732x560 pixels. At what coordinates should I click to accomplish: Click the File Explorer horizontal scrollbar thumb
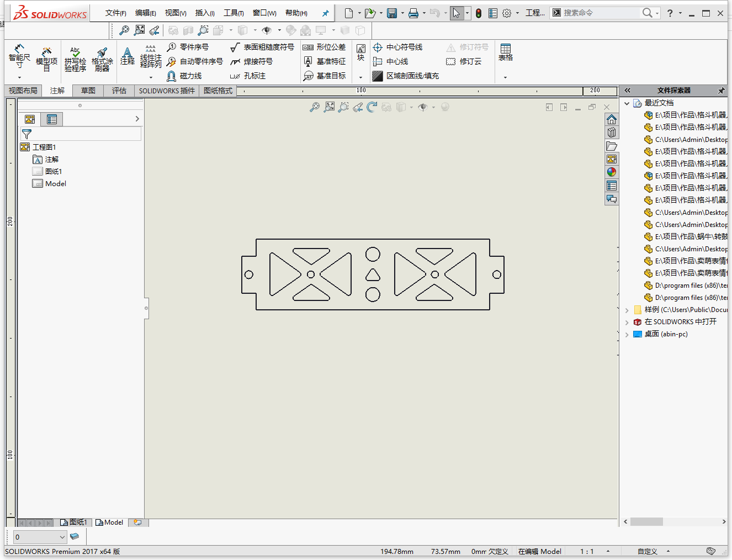point(646,522)
